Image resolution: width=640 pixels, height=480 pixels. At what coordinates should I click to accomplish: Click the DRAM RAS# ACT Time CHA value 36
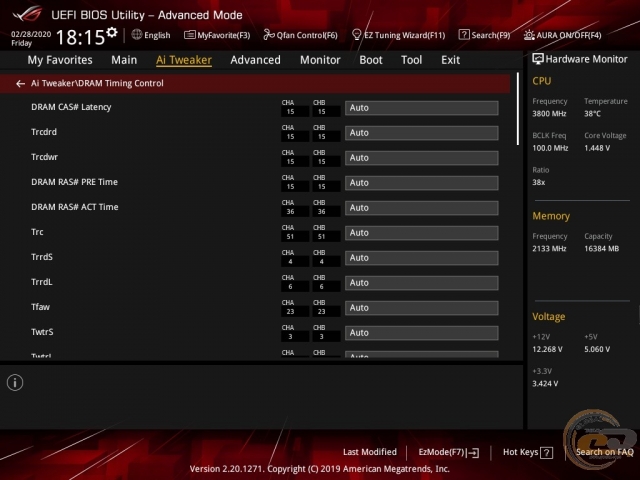click(290, 212)
